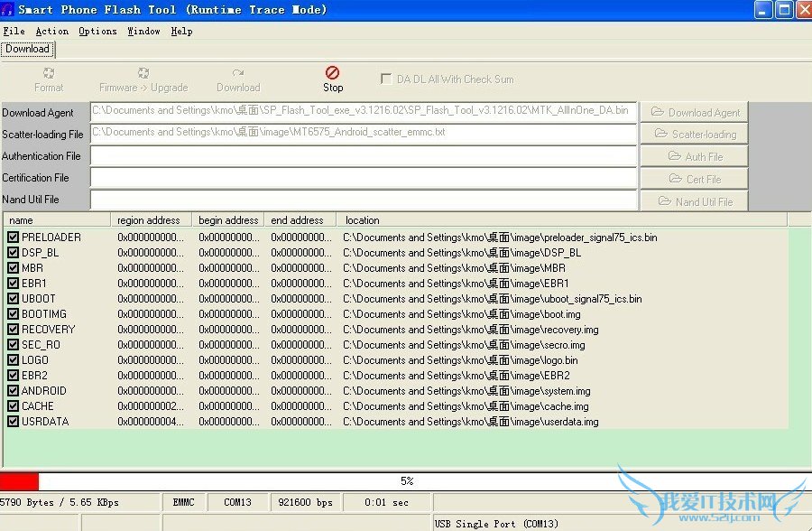Open the Download Agent folder button

[694, 113]
